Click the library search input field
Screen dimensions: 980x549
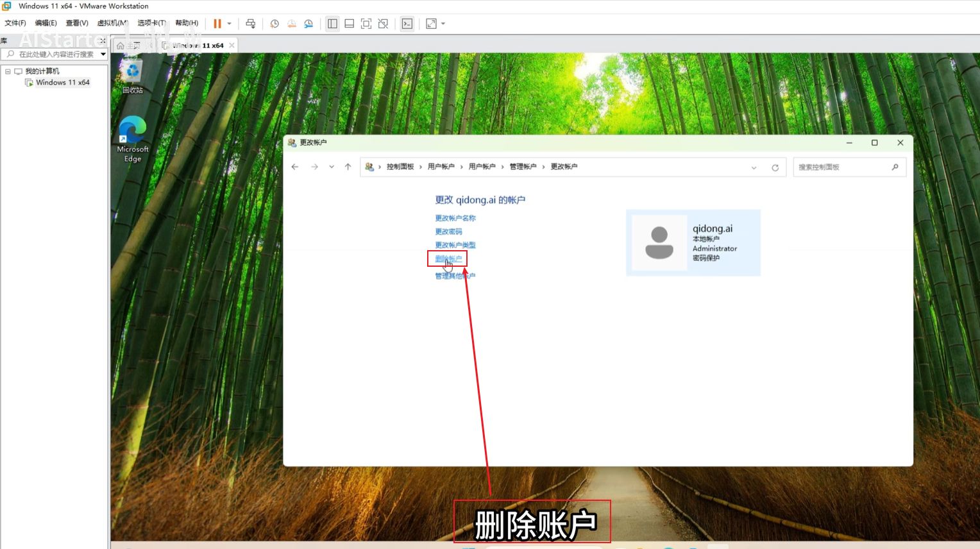50,55
